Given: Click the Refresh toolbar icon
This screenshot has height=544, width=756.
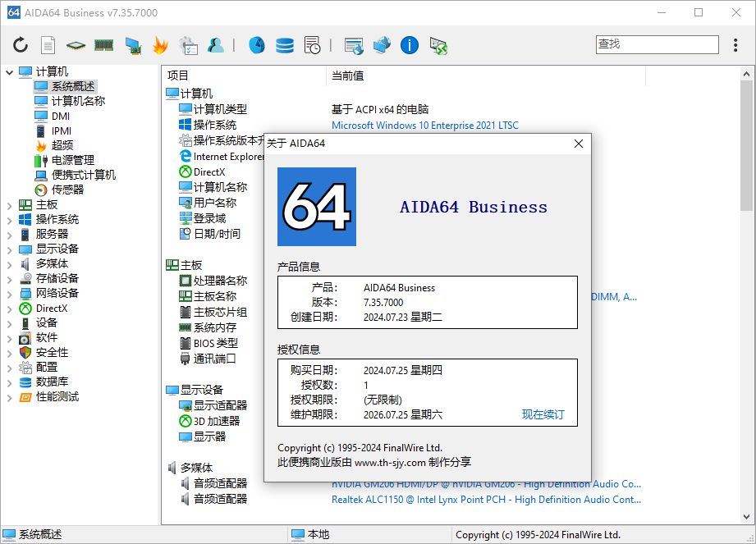Looking at the screenshot, I should coord(21,45).
